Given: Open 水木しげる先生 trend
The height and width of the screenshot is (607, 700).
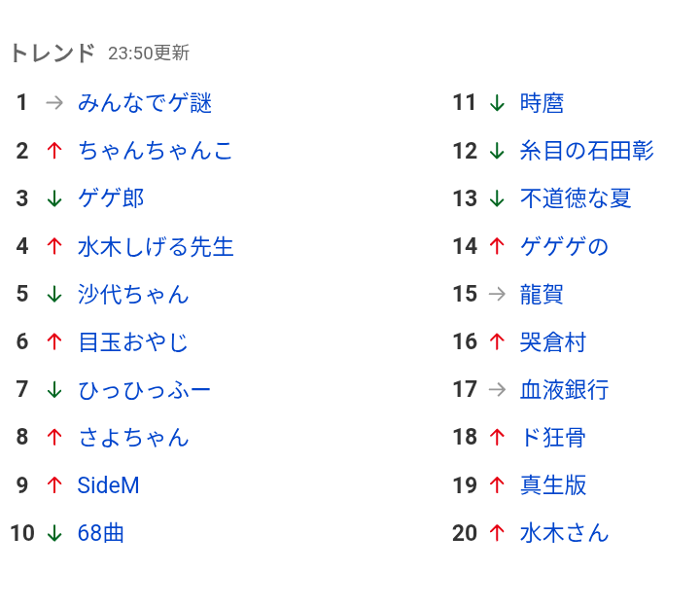Looking at the screenshot, I should click(x=156, y=246).
